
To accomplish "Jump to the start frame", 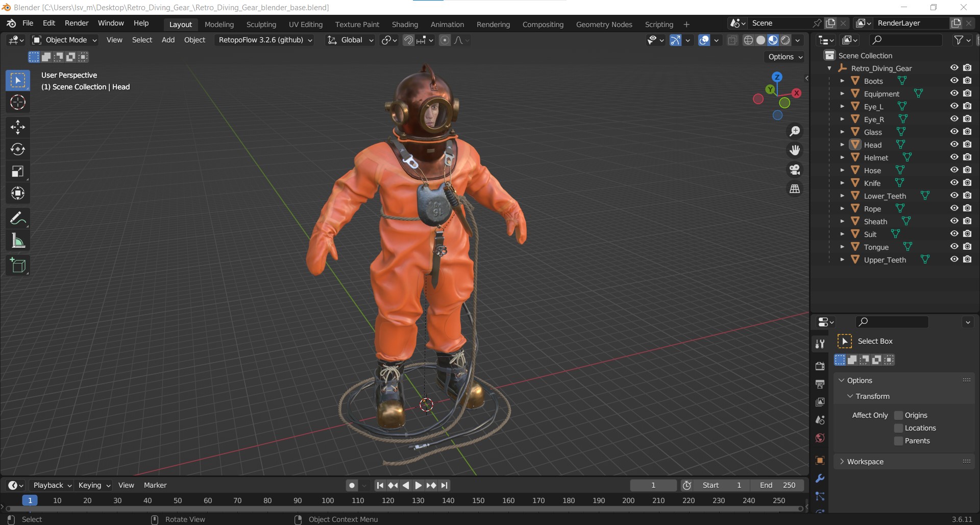I will (x=380, y=485).
